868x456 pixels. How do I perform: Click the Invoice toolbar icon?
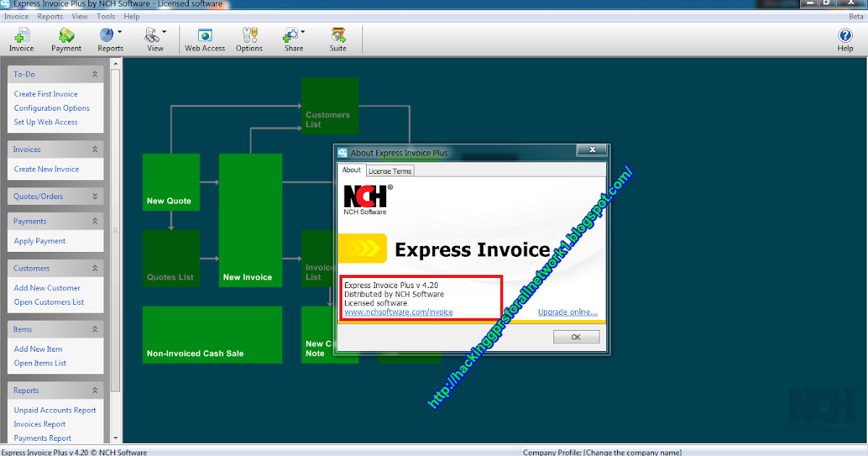tap(22, 40)
